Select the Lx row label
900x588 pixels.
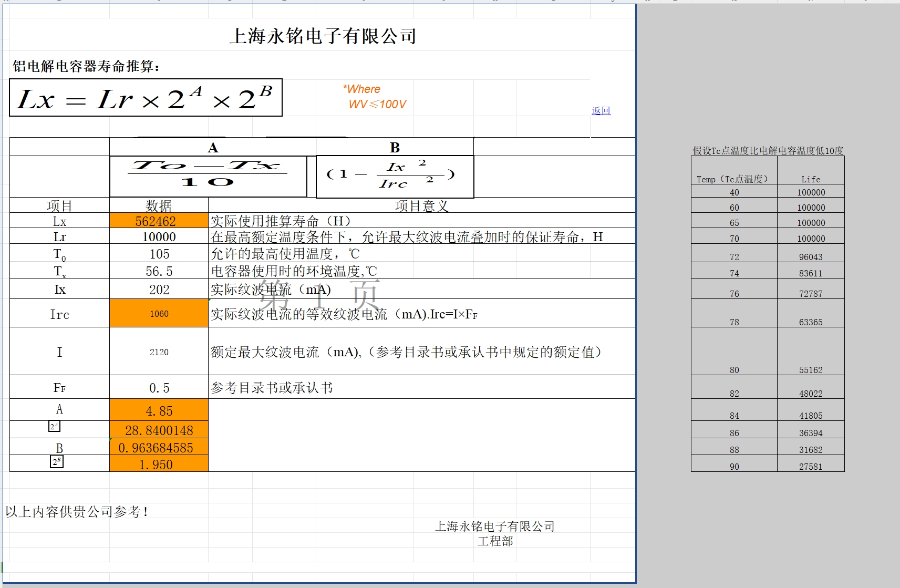click(x=59, y=221)
